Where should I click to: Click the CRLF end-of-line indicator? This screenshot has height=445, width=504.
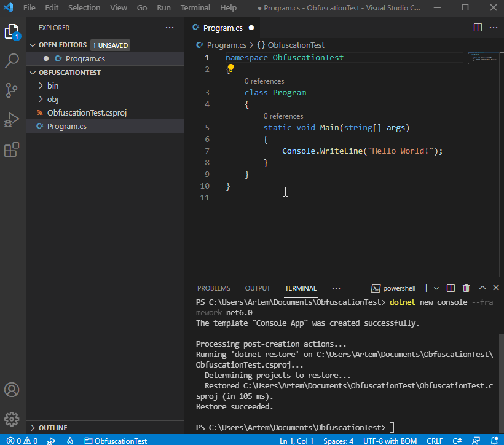(435, 441)
